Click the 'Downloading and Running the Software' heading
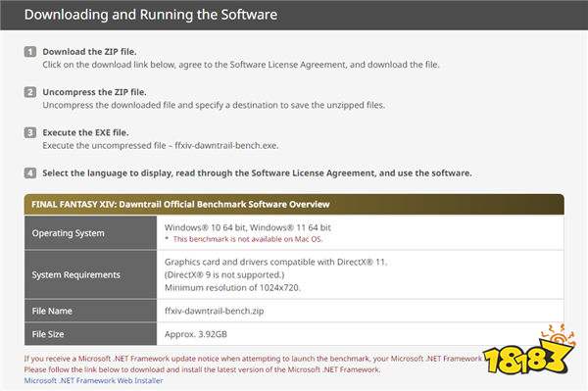This screenshot has height=391, width=588. click(151, 15)
